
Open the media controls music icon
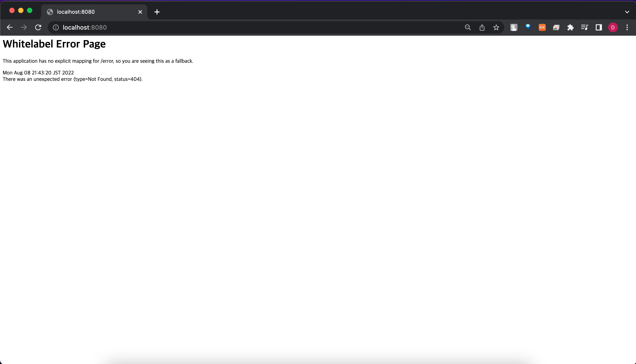click(584, 28)
